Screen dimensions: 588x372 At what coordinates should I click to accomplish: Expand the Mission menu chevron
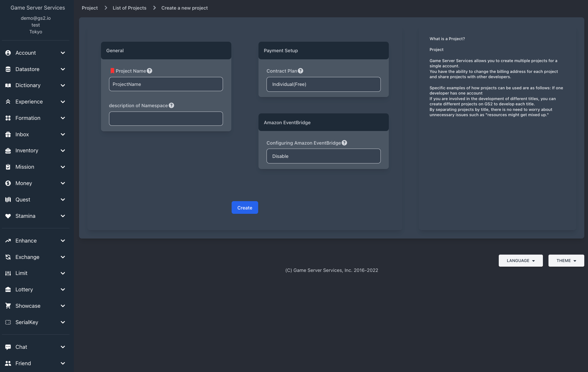point(63,167)
